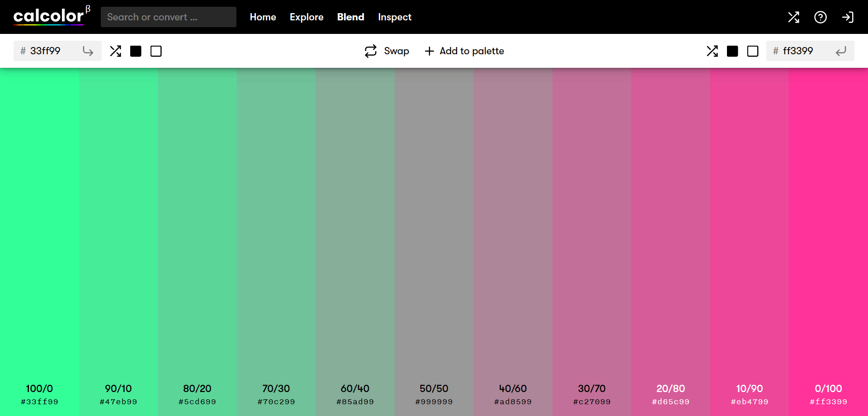
Task: Click the 0/100 pink column #ff3399
Action: coord(829,226)
